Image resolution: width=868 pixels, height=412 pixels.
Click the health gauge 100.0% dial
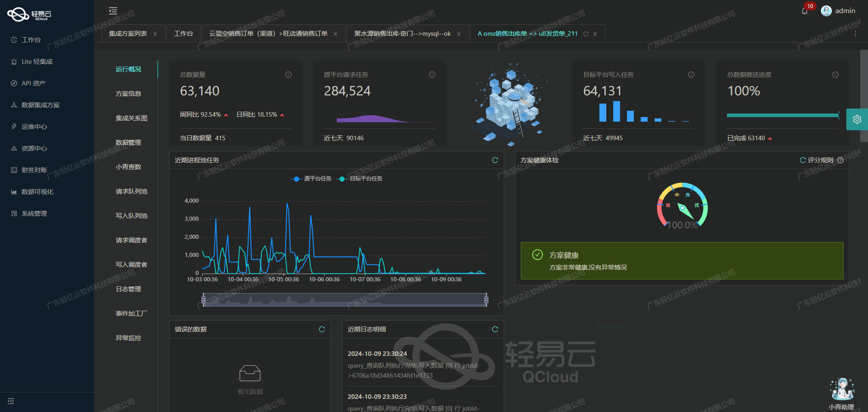click(x=683, y=206)
